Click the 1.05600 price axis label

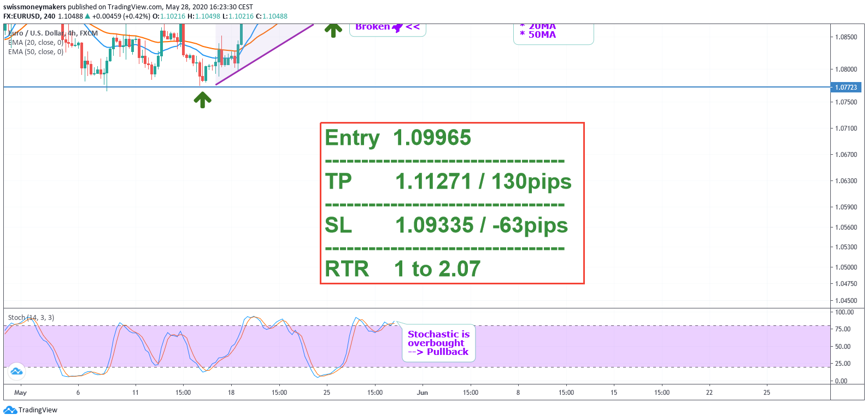coord(846,227)
